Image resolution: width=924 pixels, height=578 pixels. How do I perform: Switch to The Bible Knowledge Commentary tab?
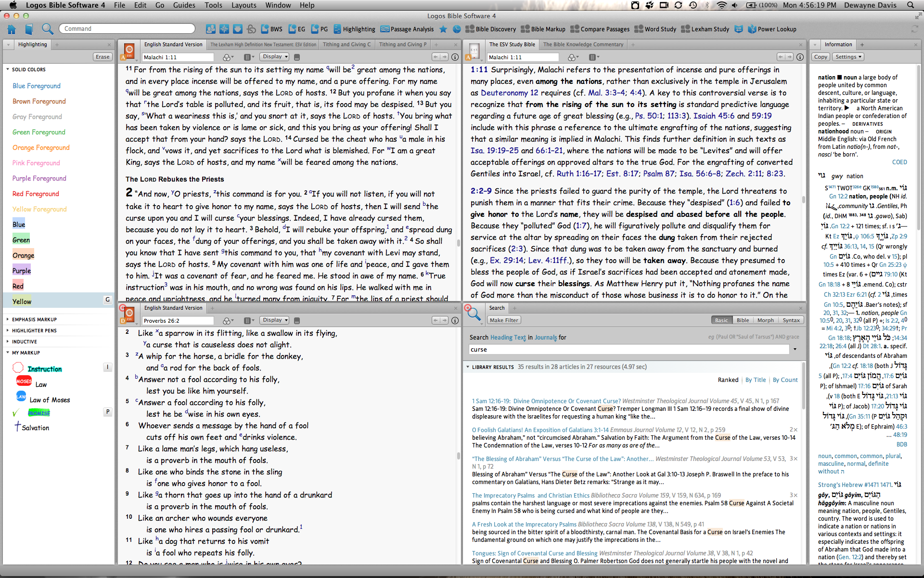(583, 44)
